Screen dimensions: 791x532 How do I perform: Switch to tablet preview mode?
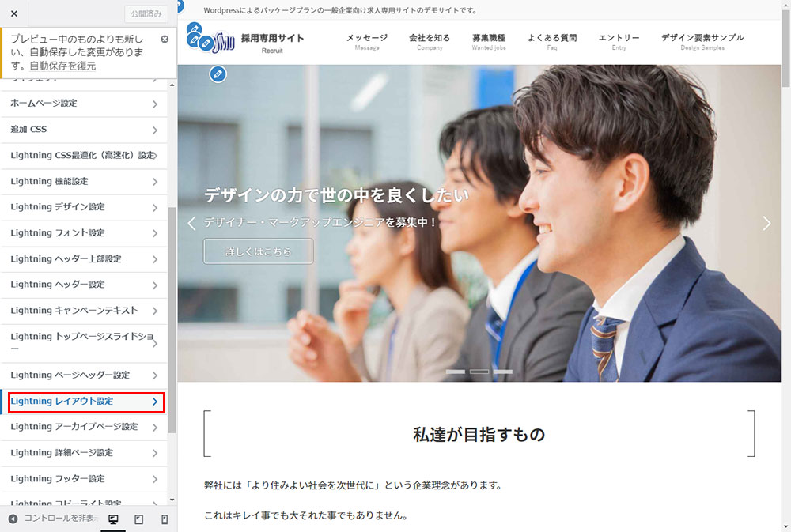(139, 519)
